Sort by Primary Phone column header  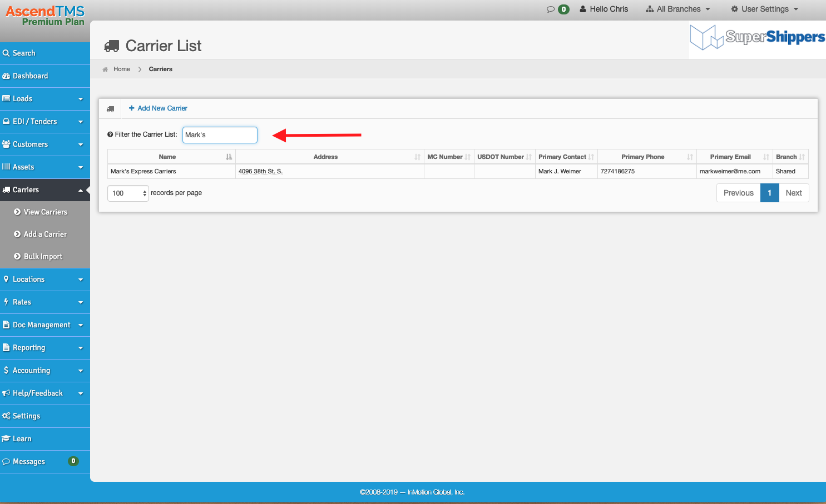click(647, 157)
